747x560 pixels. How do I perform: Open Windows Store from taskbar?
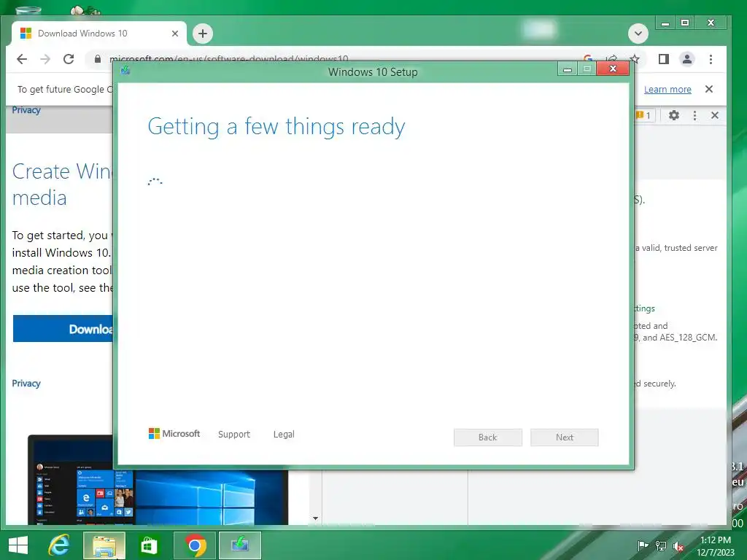[149, 545]
